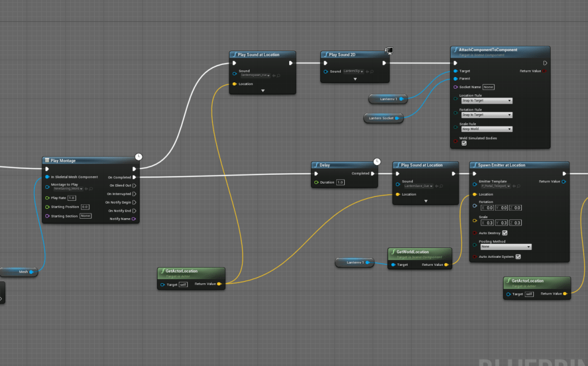Toggle the Weld Simulated Bodies checkbox
Image resolution: width=588 pixels, height=366 pixels.
464,143
